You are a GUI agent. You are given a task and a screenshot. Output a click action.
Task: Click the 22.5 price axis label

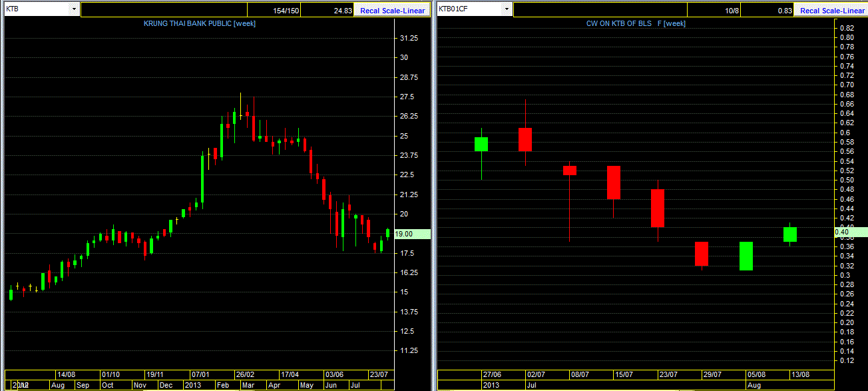pos(406,175)
